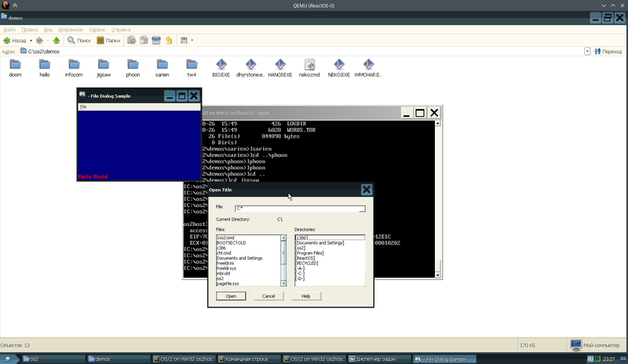Select the tw4 folder
Viewport: 628px width, 364px height.
(x=192, y=67)
